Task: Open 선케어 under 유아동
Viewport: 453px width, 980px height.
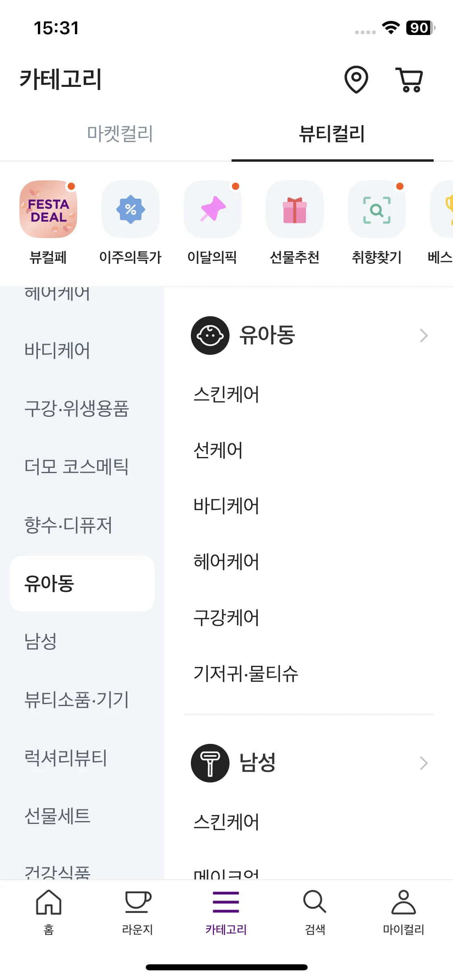Action: pyautogui.click(x=218, y=450)
